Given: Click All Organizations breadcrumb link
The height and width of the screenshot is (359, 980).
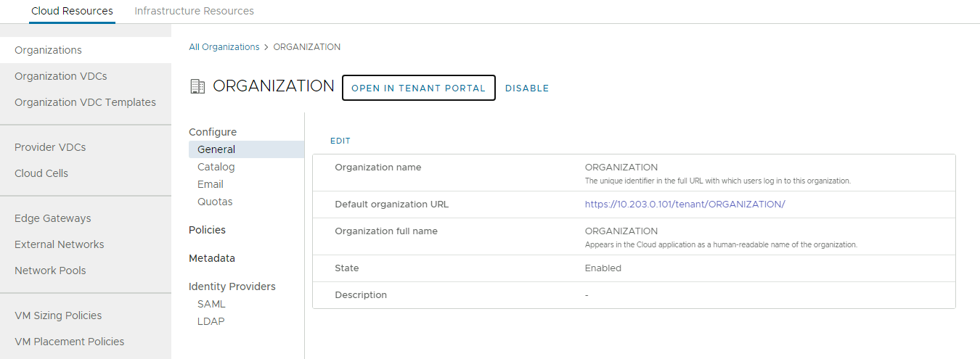Looking at the screenshot, I should point(224,47).
